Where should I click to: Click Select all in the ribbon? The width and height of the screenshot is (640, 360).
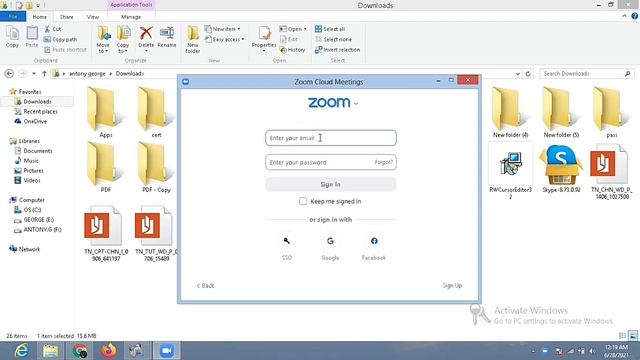pos(330,29)
